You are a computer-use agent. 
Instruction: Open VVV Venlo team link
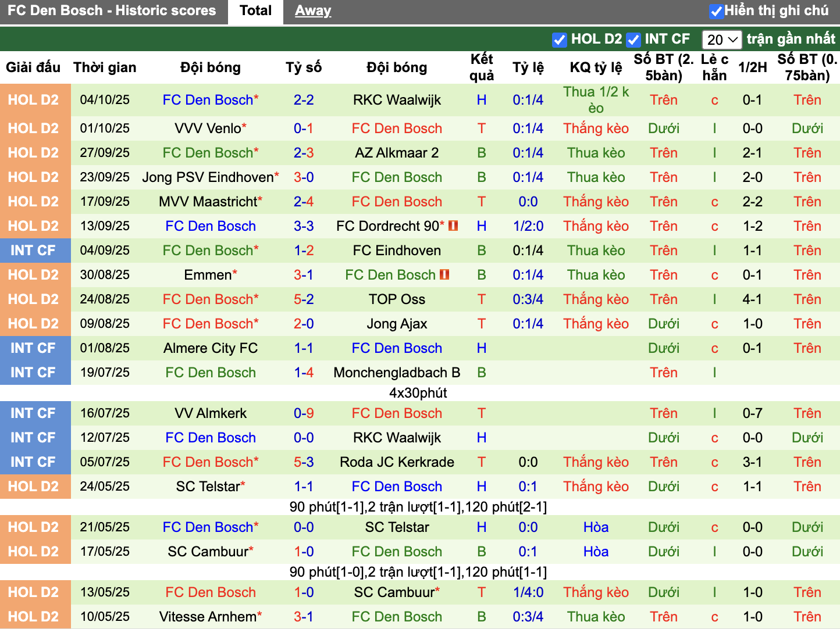[208, 128]
